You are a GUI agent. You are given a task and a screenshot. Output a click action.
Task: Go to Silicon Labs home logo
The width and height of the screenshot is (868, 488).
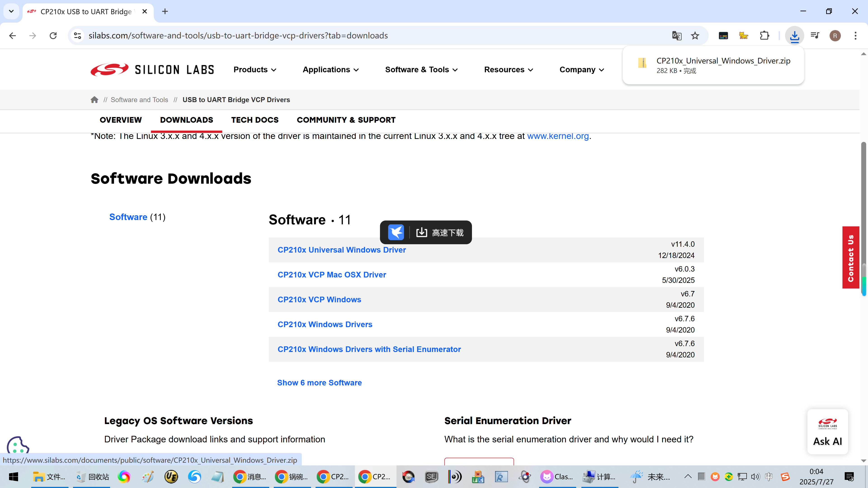click(x=152, y=70)
